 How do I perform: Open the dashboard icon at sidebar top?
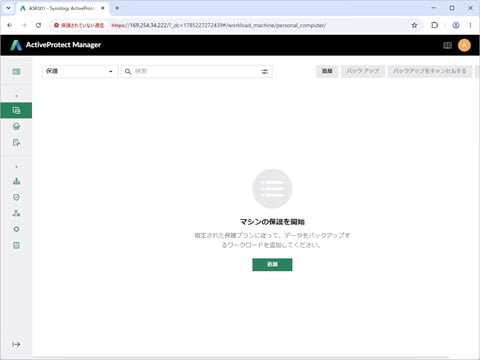(16, 72)
